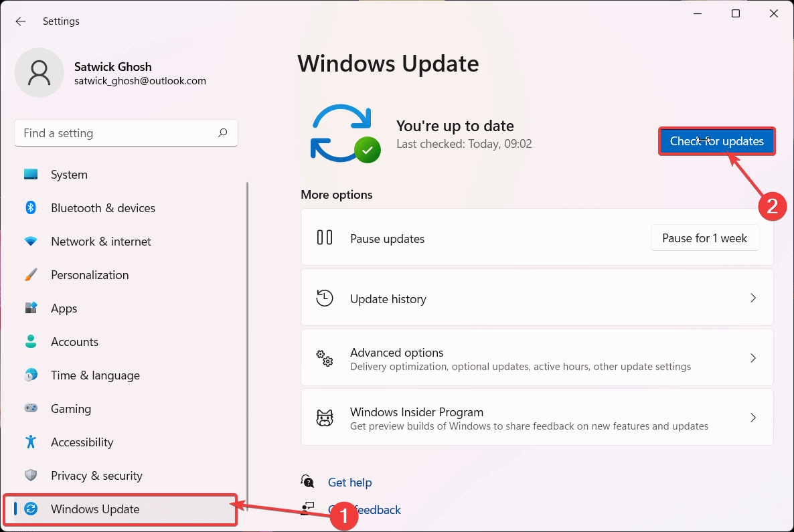Go back with the Settings back arrow
This screenshot has width=794, height=532.
point(21,21)
